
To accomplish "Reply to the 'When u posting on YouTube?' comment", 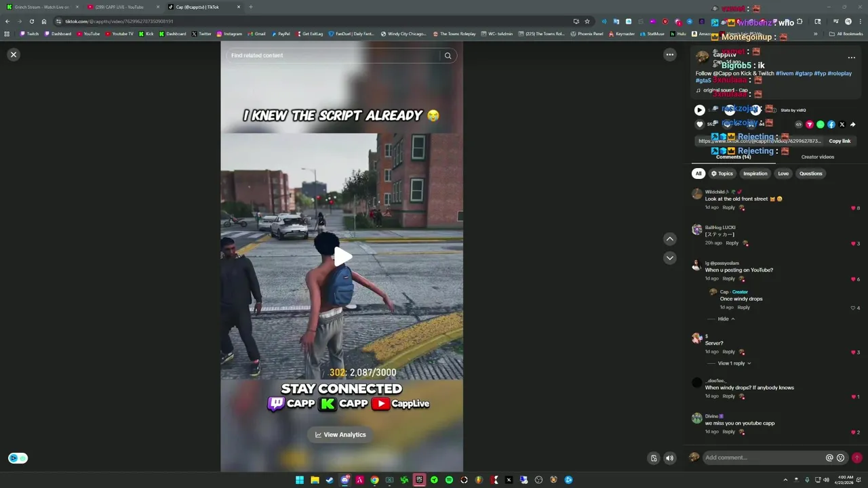I will [728, 279].
